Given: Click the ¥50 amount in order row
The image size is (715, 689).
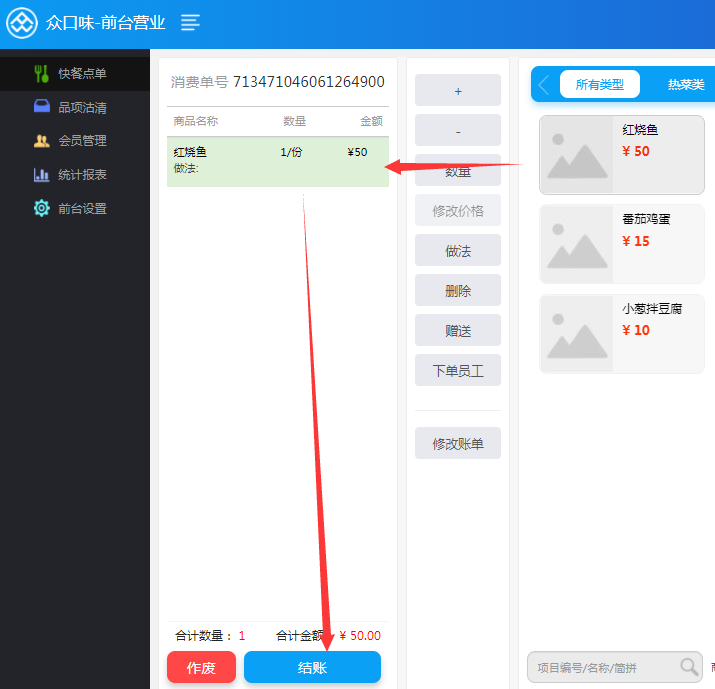Looking at the screenshot, I should tap(357, 152).
